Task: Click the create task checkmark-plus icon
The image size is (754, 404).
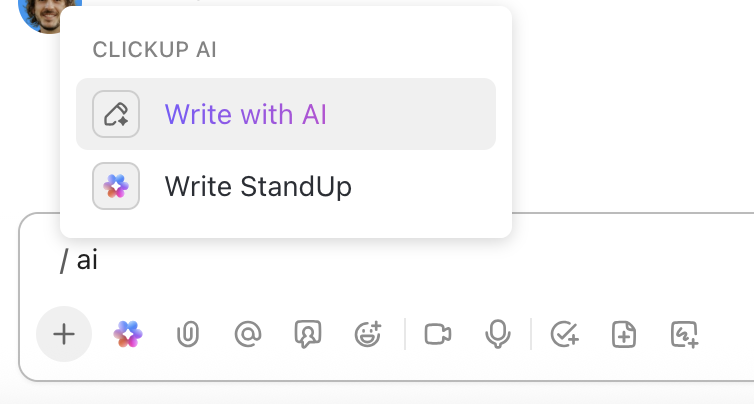Action: pyautogui.click(x=565, y=334)
